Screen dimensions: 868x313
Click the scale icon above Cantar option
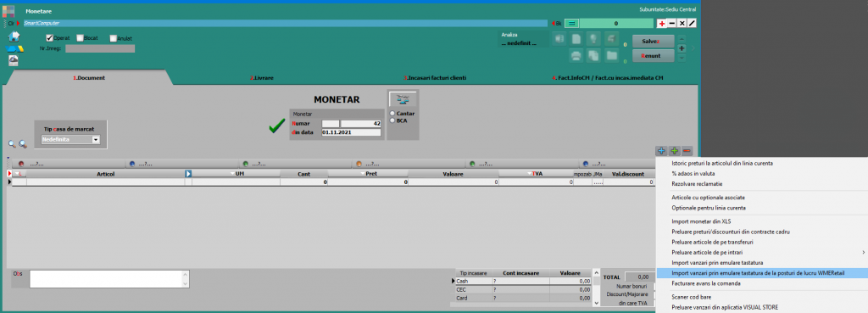(x=403, y=99)
